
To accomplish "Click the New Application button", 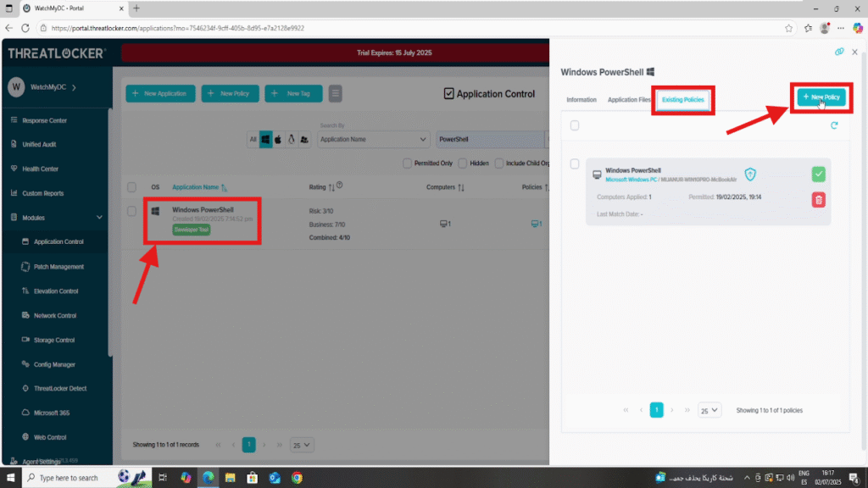I will click(x=160, y=93).
